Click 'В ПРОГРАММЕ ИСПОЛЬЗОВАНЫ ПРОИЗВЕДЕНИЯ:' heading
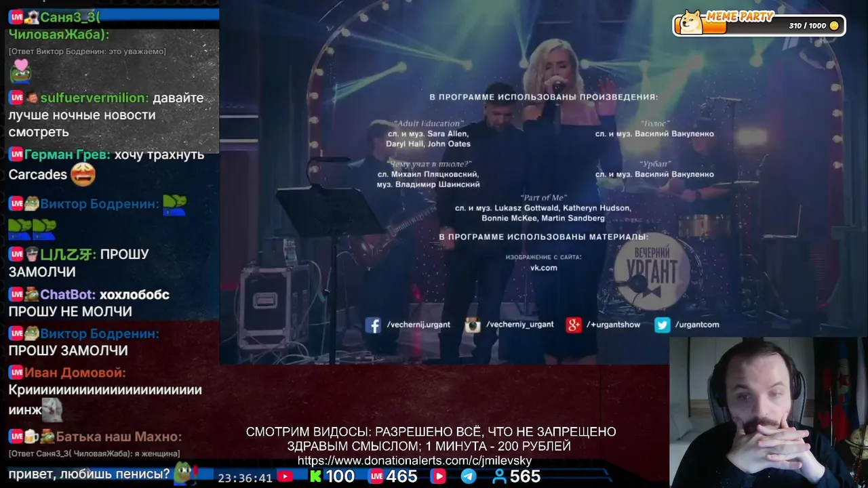The image size is (868, 488). [544, 97]
